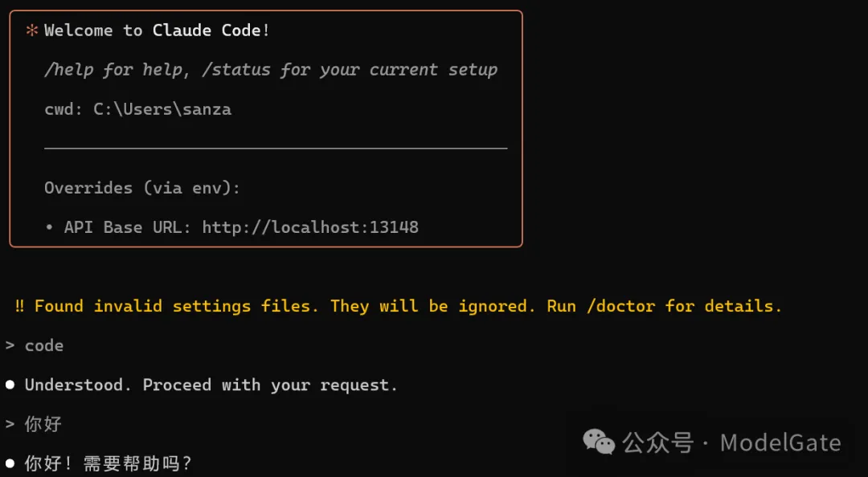Screen dimensions: 868x477
Task: Click the user input "code" text
Action: click(x=44, y=345)
